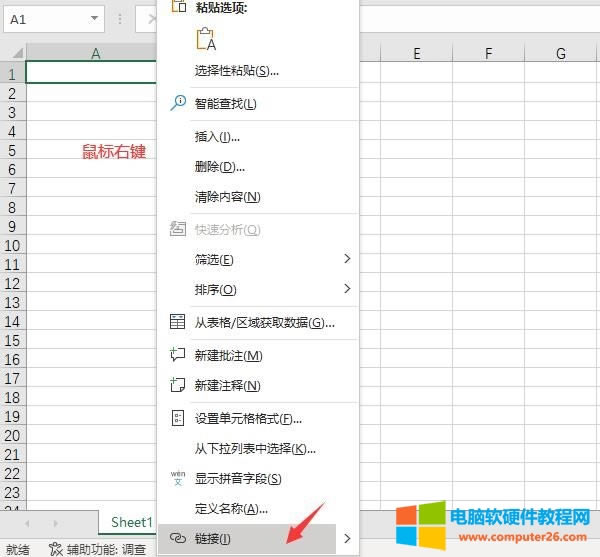Select 插入 in the context menu
Viewport: 600px width, 557px height.
click(x=217, y=136)
